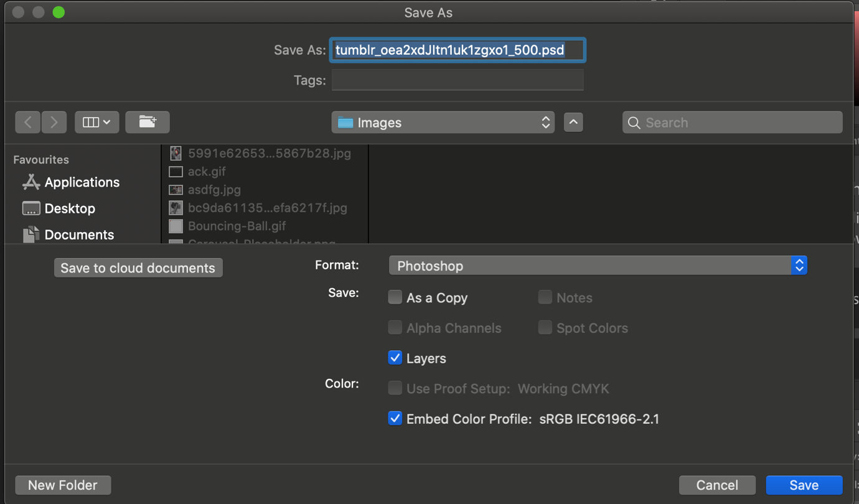Click the Search field
859x504 pixels.
[733, 123]
